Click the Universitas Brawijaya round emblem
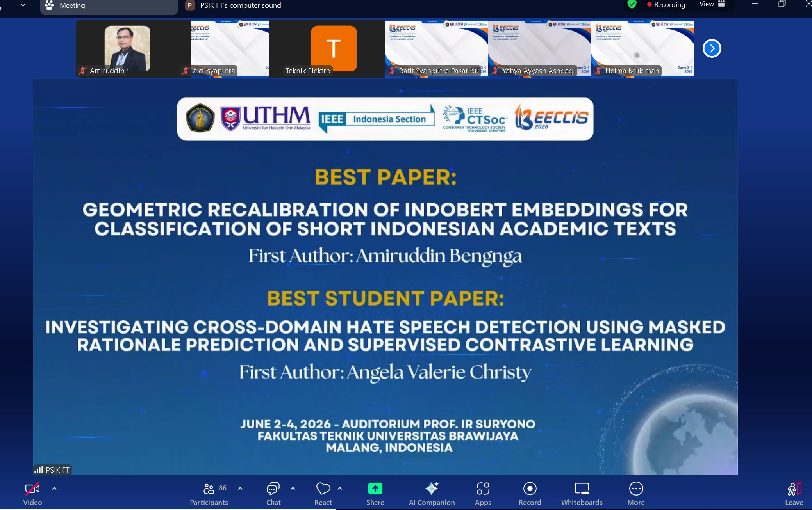Image resolution: width=812 pixels, height=510 pixels. click(x=200, y=118)
